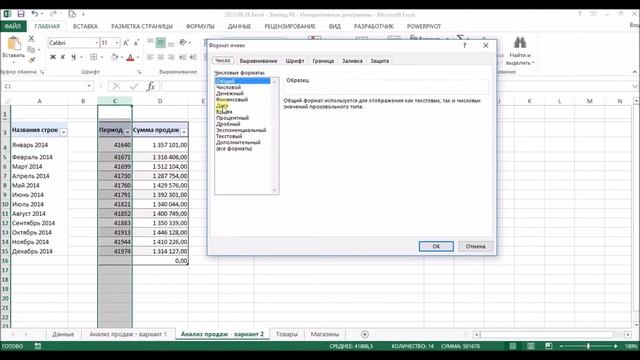The width and height of the screenshot is (640, 360).
Task: Insert function with fx icon
Action: (151, 87)
